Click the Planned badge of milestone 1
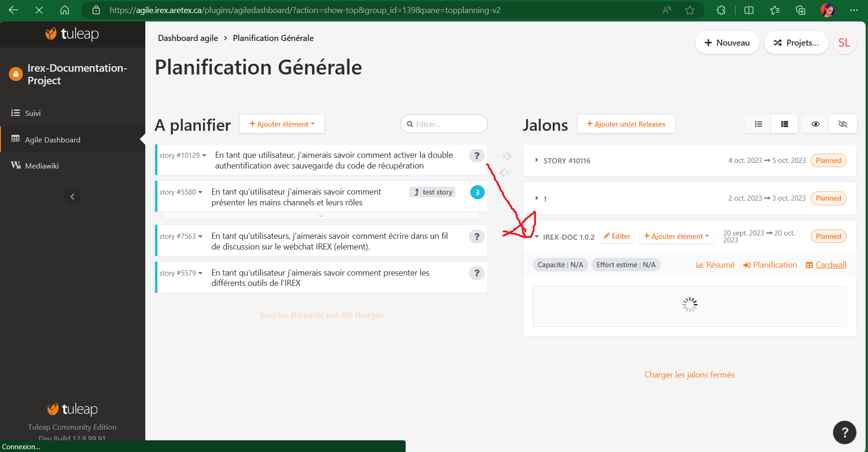 click(828, 198)
